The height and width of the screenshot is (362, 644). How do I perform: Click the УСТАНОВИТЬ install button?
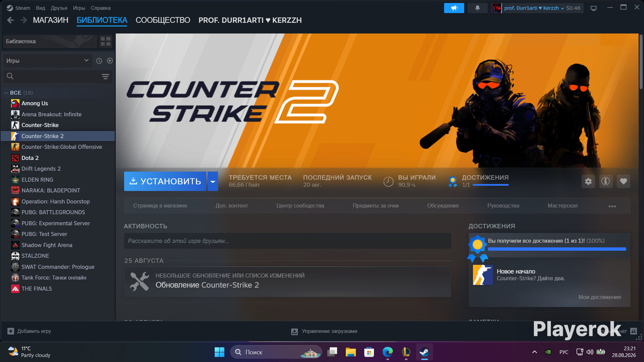point(165,181)
